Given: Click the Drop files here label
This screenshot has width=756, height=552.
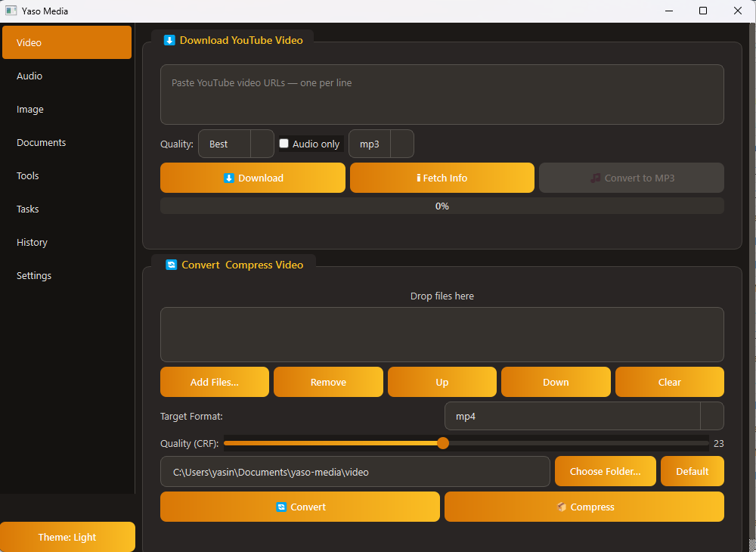Looking at the screenshot, I should 442,296.
